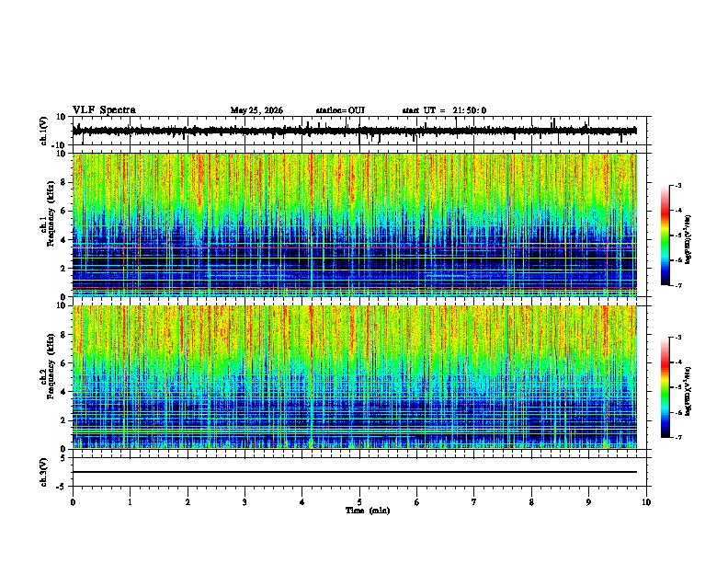Click the 0 minute tick on the time axis
The width and height of the screenshot is (728, 563).
[x=73, y=502]
